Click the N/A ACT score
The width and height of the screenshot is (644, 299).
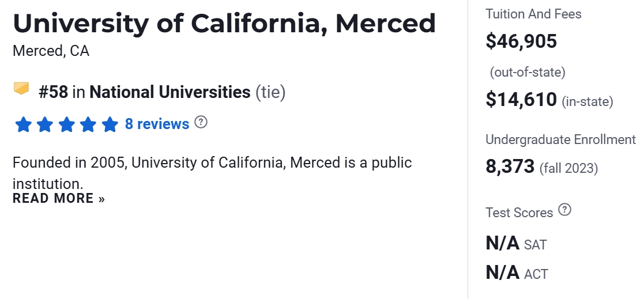503,272
